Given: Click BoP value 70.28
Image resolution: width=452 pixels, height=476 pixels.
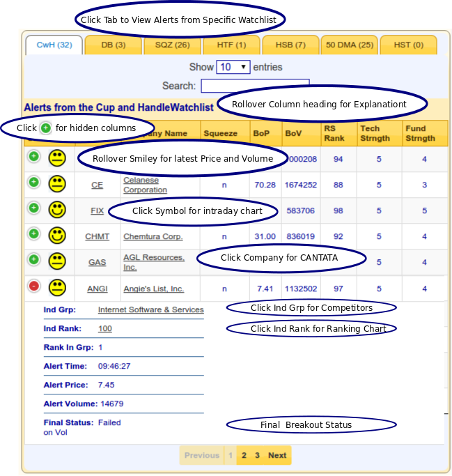Looking at the screenshot, I should click(265, 185).
